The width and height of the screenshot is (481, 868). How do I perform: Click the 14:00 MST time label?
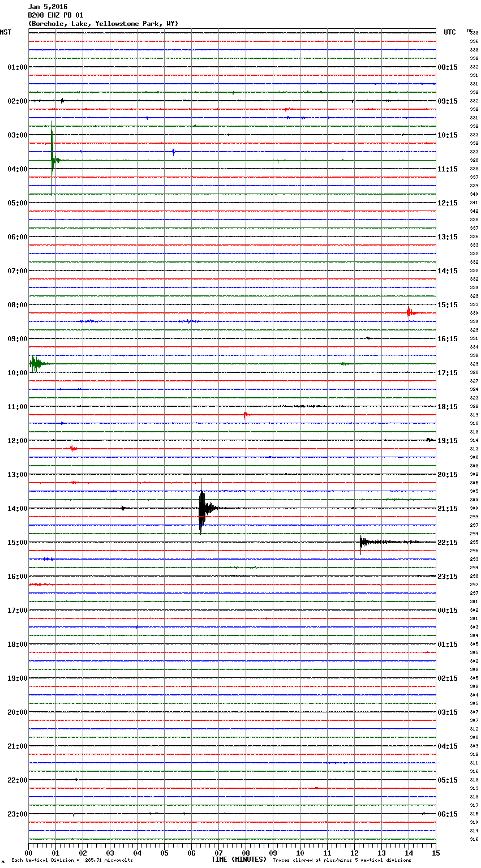pos(18,509)
